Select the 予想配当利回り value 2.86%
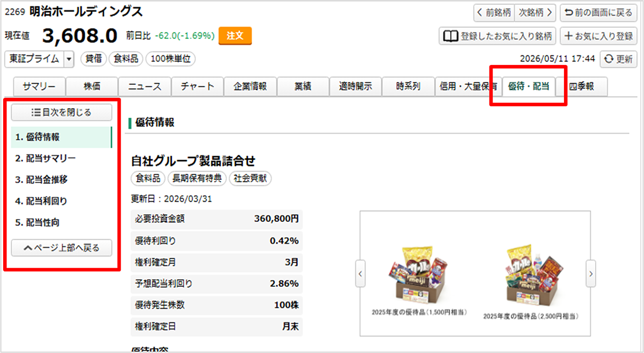644x353 pixels. point(284,284)
